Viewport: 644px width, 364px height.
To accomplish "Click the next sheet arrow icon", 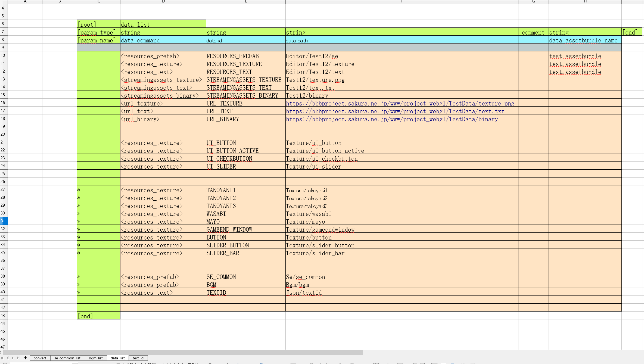I will [13, 358].
